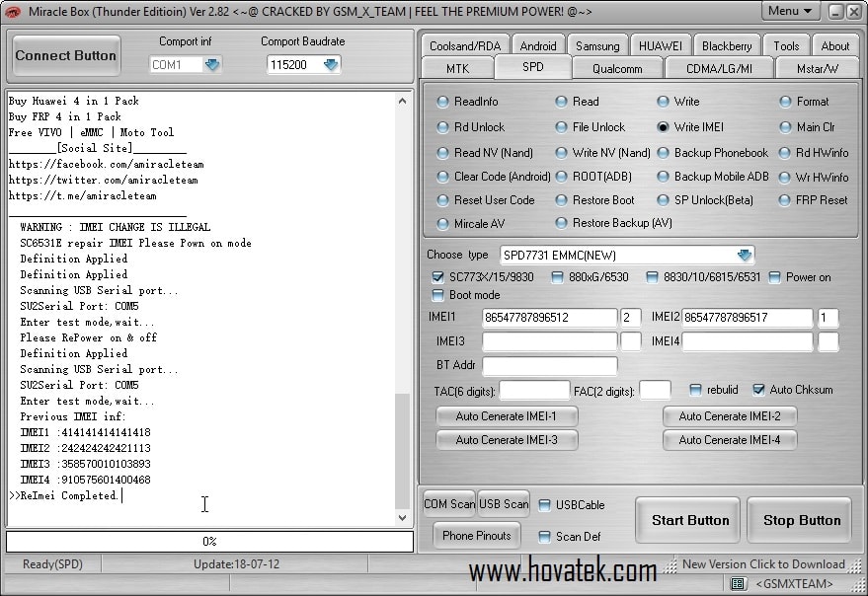Click the log scrollbar up arrow
The height and width of the screenshot is (596, 868).
coord(403,101)
